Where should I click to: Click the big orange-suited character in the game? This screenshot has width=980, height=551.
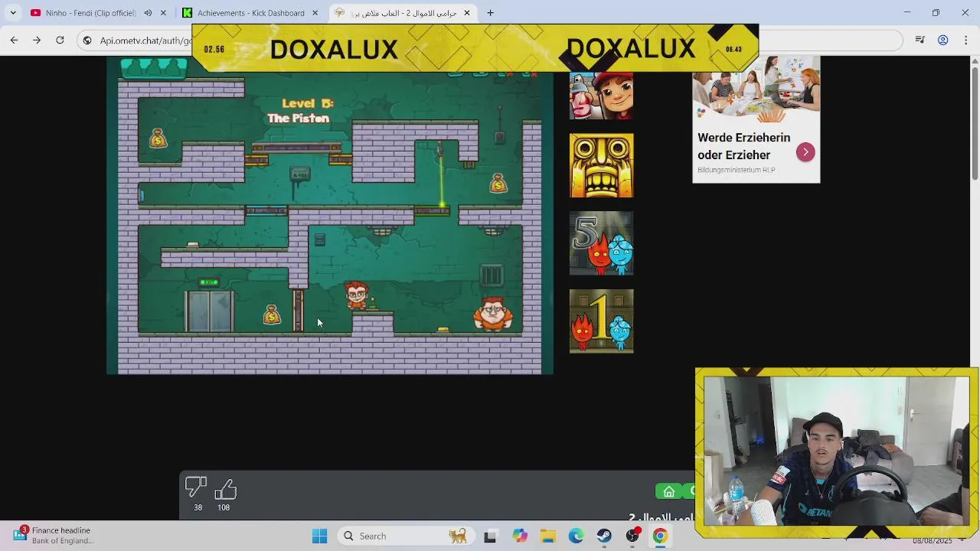492,315
